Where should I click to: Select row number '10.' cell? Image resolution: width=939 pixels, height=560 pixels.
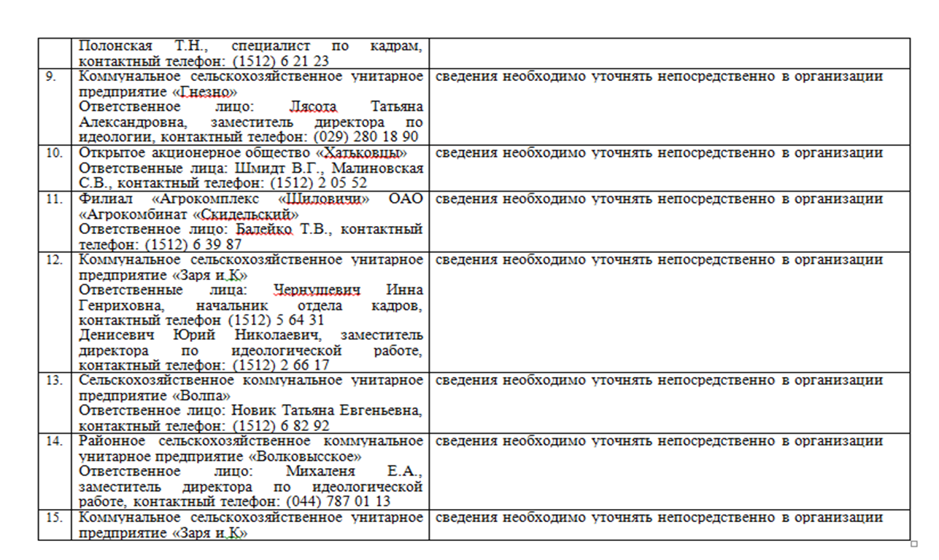pos(55,168)
